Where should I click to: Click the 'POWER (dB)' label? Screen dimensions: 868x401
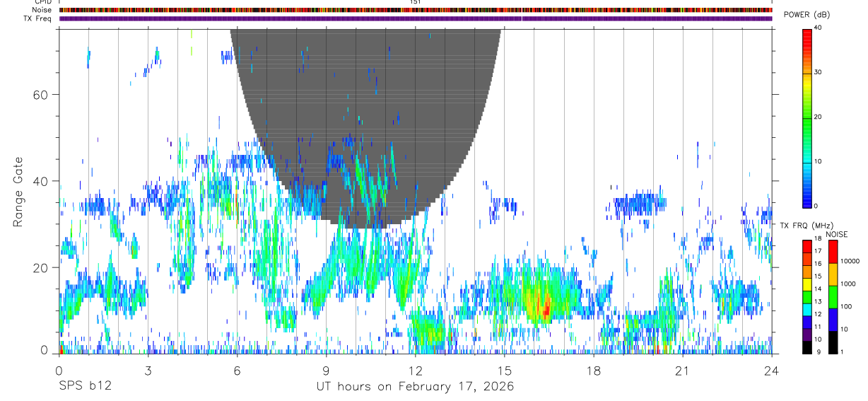click(807, 15)
